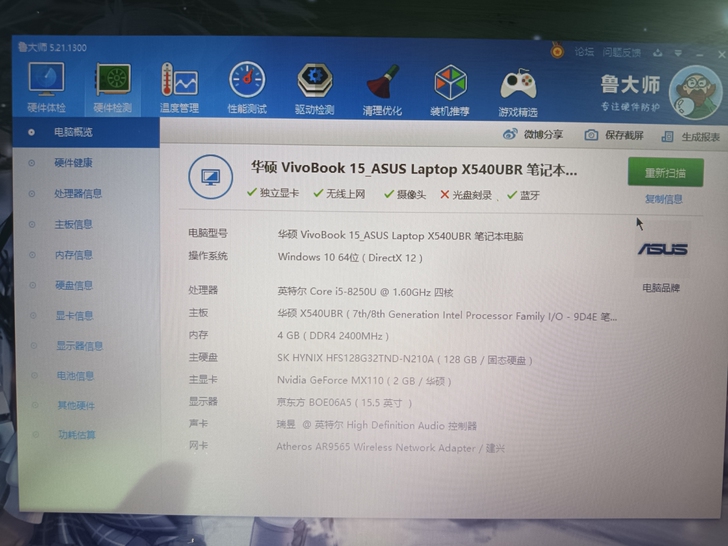This screenshot has width=728, height=546.
Task: Click the 光盘刻录 unavailable feature label
Action: (x=472, y=195)
